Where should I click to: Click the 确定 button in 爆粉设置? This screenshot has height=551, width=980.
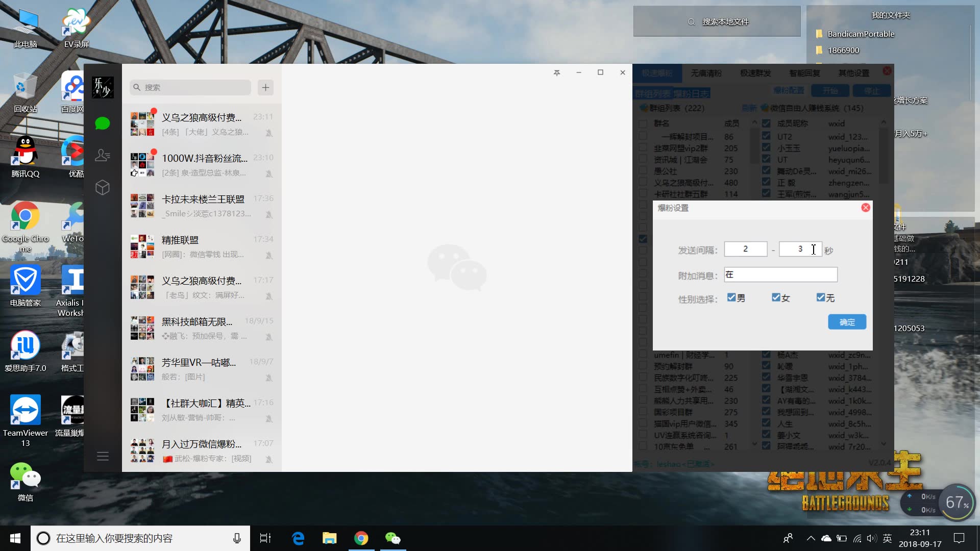coord(847,322)
